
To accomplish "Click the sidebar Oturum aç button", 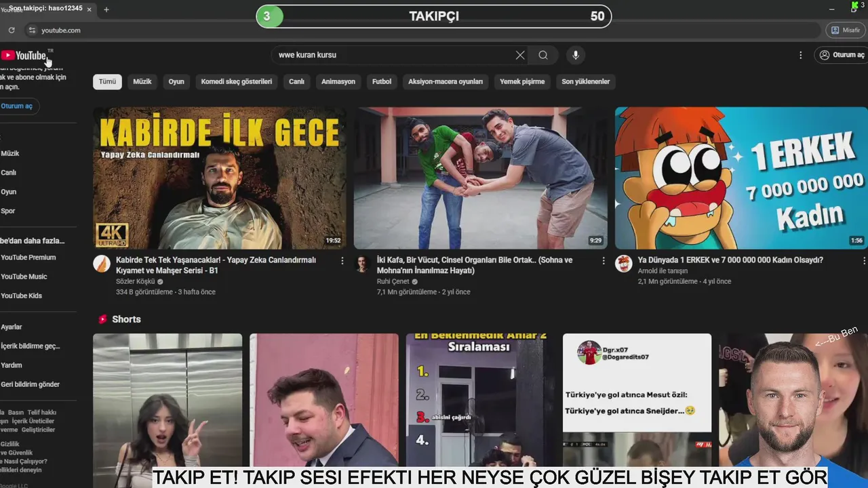I will pos(18,106).
